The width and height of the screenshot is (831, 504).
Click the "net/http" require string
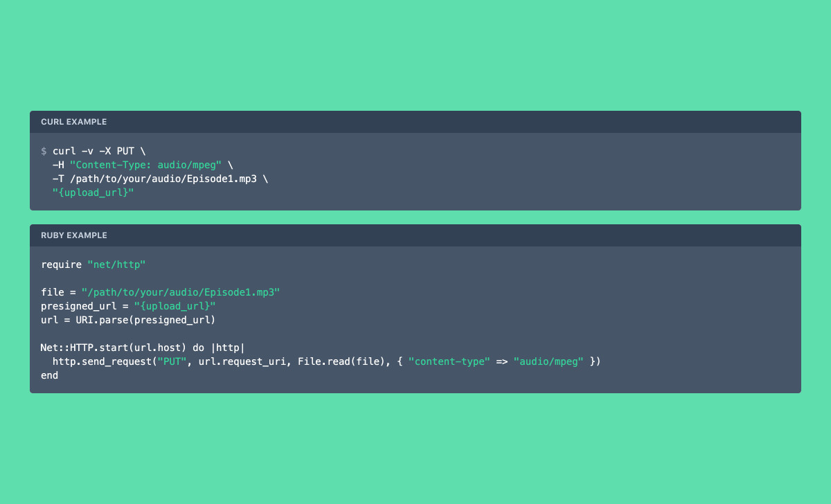point(116,264)
